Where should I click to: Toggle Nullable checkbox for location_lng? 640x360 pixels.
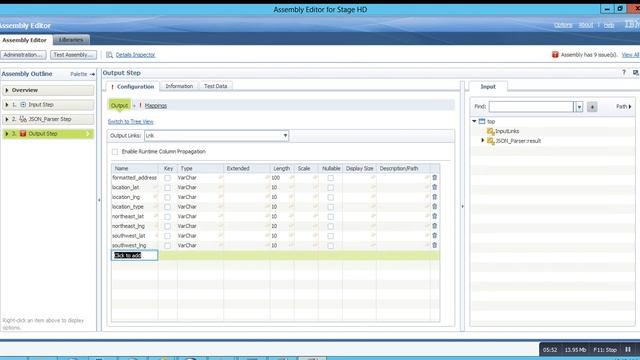pyautogui.click(x=331, y=197)
